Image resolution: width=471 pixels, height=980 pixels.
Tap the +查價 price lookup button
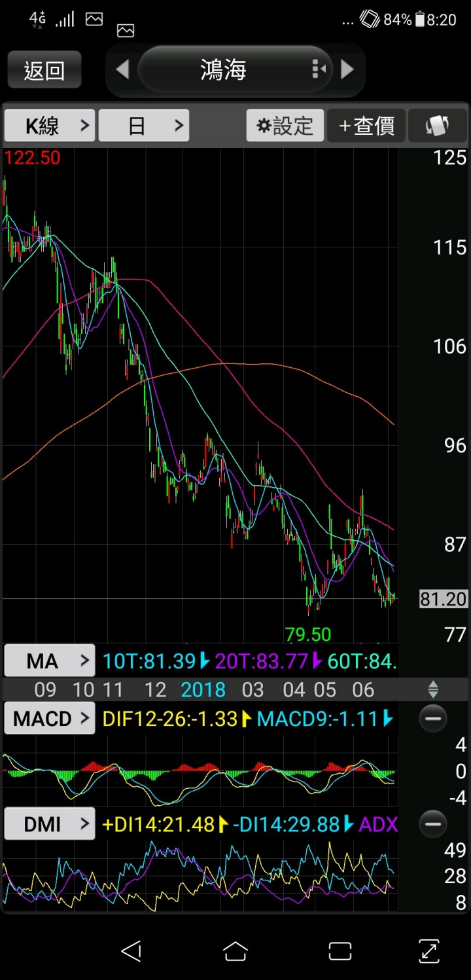point(366,126)
